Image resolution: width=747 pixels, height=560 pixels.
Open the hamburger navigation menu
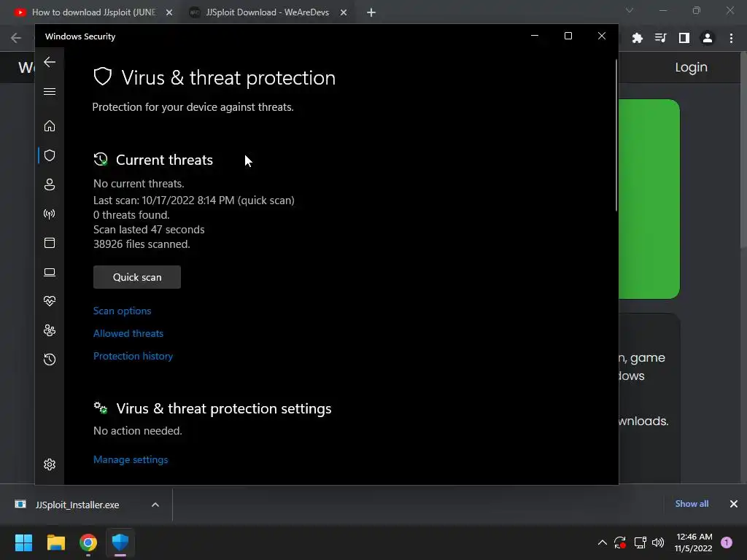pos(50,91)
